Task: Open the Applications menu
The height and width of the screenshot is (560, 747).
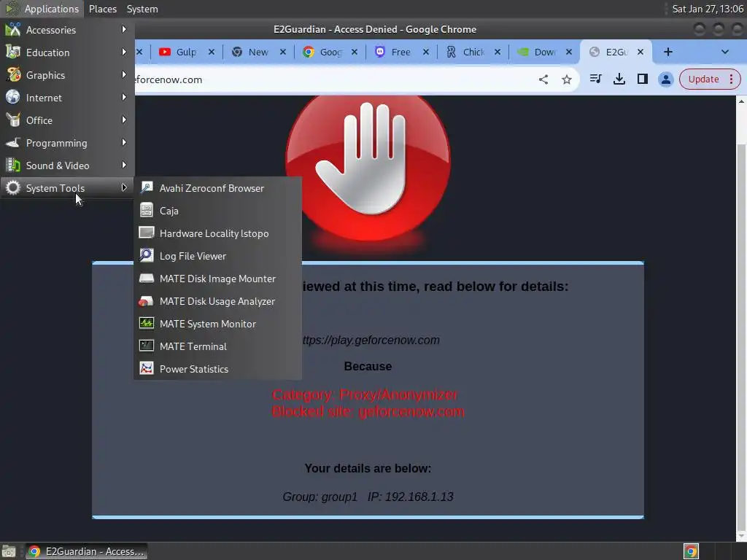Action: (43, 9)
